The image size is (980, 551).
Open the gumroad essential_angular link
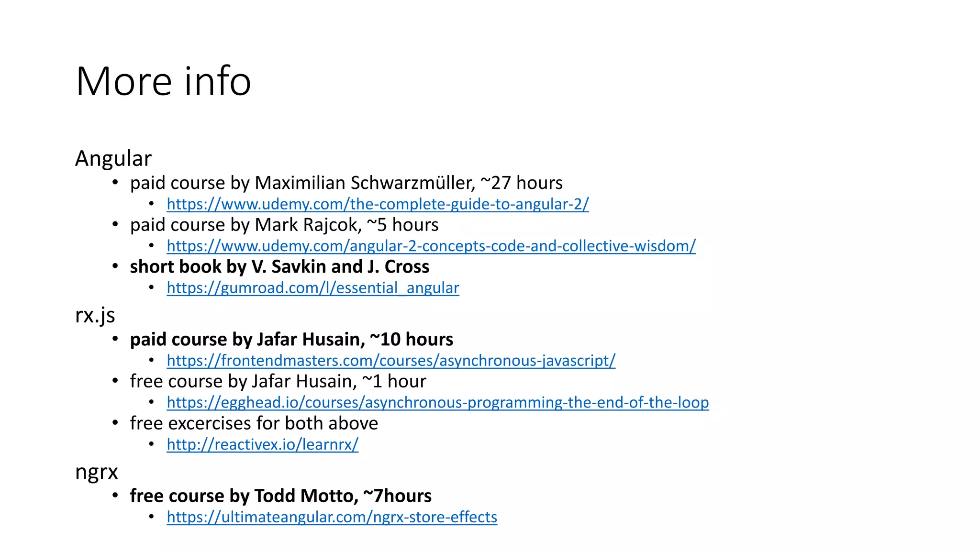tap(313, 288)
